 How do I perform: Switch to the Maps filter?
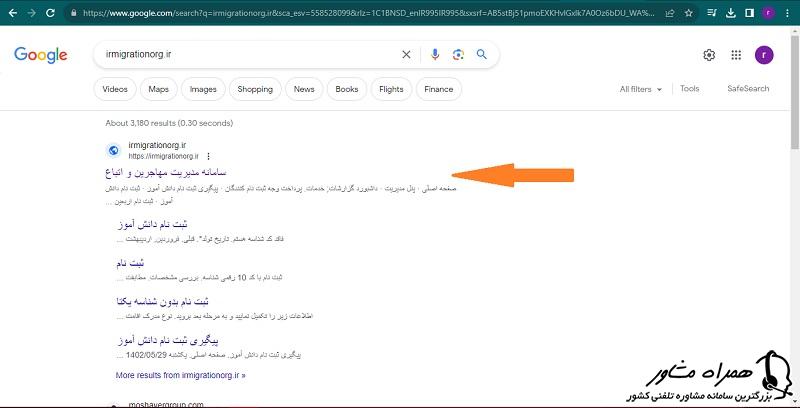pyautogui.click(x=158, y=89)
